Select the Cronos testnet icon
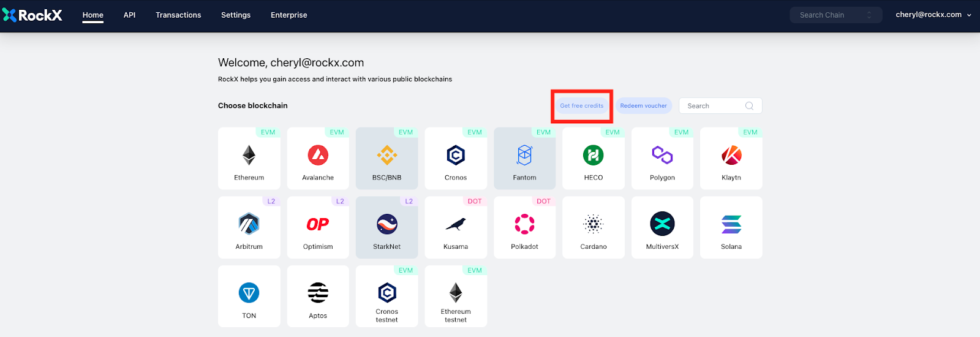This screenshot has height=337, width=980. coord(387,293)
